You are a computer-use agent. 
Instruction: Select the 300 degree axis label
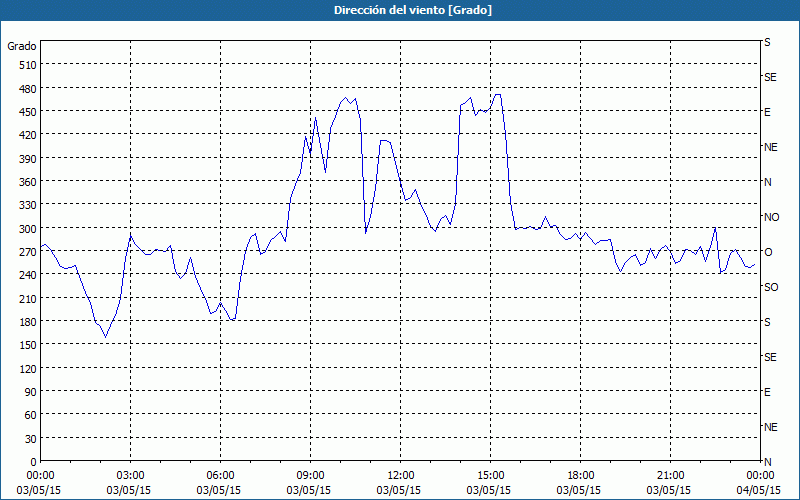pos(28,229)
